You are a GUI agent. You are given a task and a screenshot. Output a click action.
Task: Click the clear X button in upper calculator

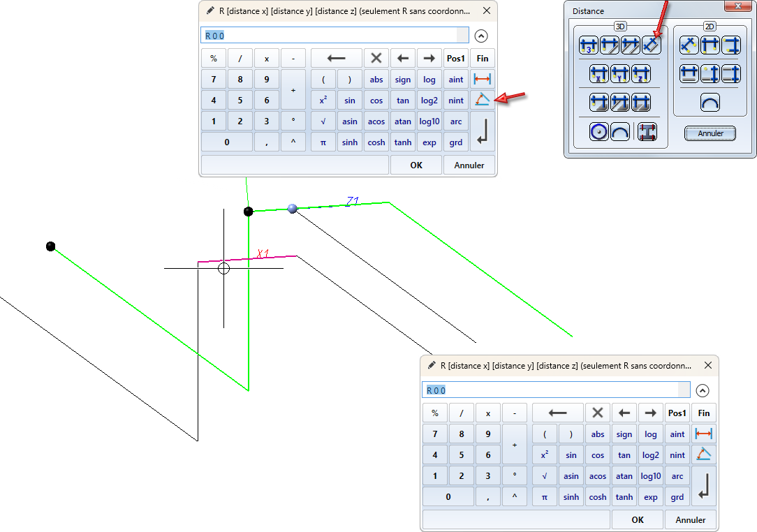pyautogui.click(x=376, y=59)
